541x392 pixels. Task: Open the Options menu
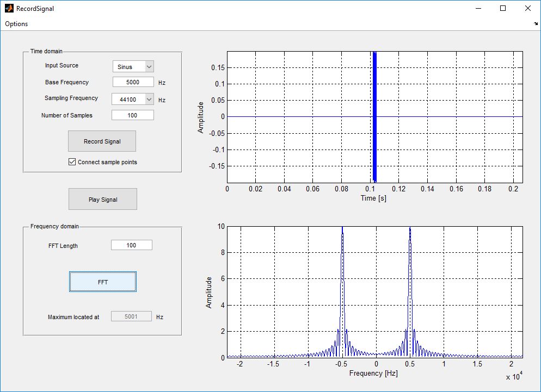(16, 24)
